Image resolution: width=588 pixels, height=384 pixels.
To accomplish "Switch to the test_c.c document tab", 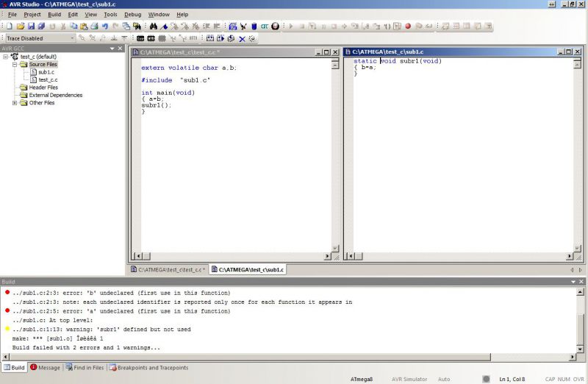I will pyautogui.click(x=169, y=270).
